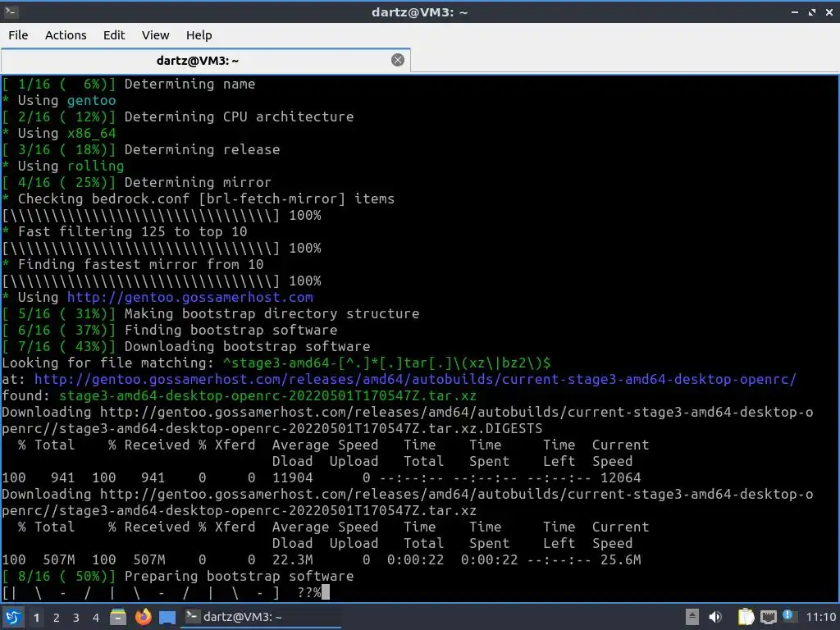
Task: Click the 'Using x86_64' line
Action: click(x=59, y=133)
